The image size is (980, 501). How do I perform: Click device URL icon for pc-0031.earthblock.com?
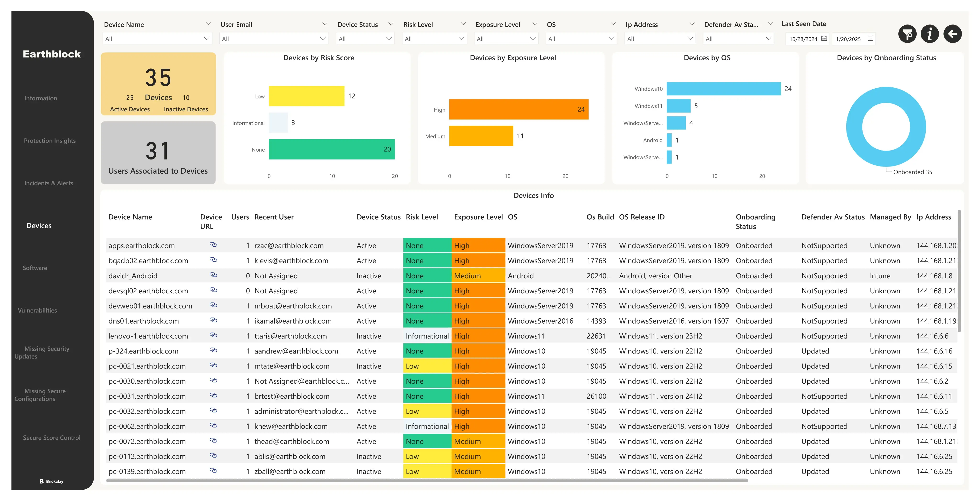pos(213,396)
